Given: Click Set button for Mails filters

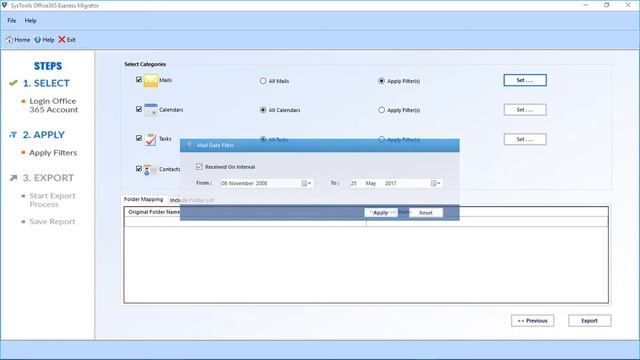Looking at the screenshot, I should [525, 80].
